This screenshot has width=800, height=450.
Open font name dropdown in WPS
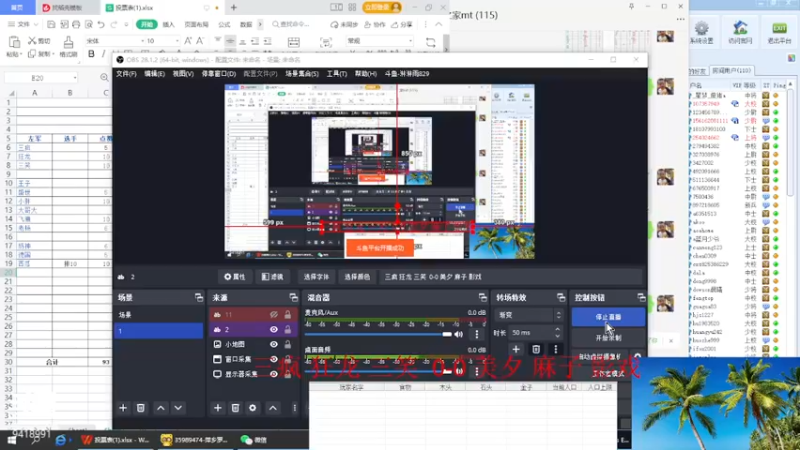pos(142,41)
